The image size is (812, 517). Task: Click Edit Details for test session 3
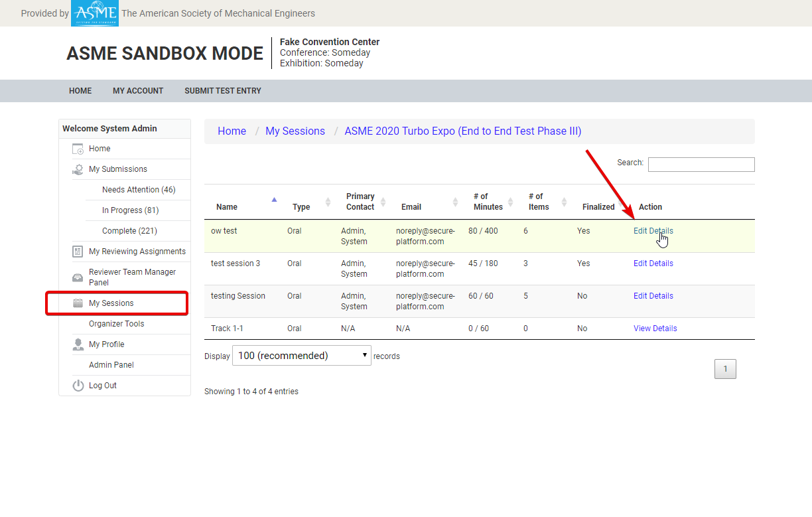(x=653, y=263)
